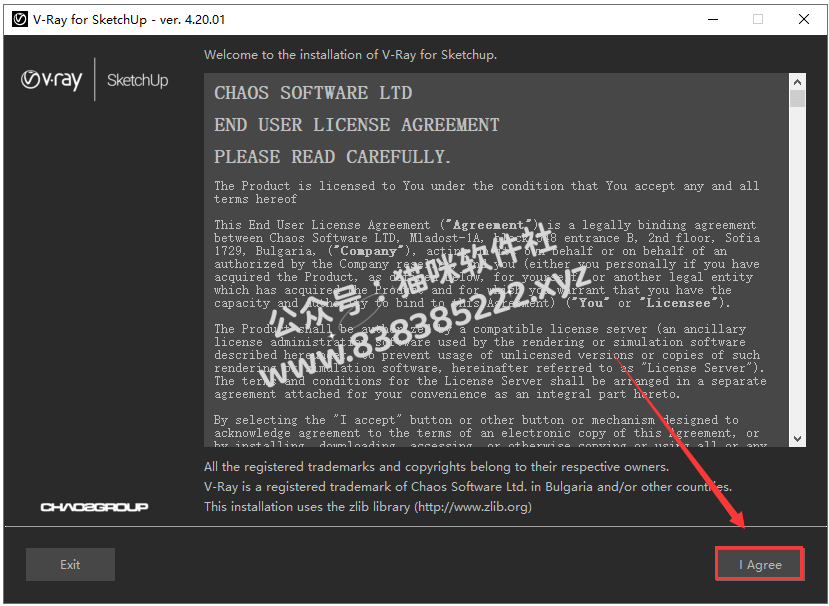The height and width of the screenshot is (606, 829).
Task: Click the CHAOS SOFTWARE LTD heading
Action: click(313, 93)
